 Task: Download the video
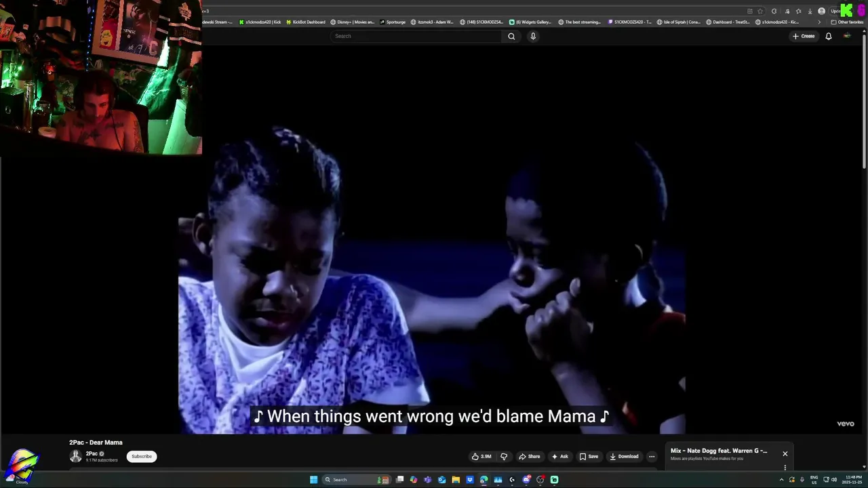[624, 456]
